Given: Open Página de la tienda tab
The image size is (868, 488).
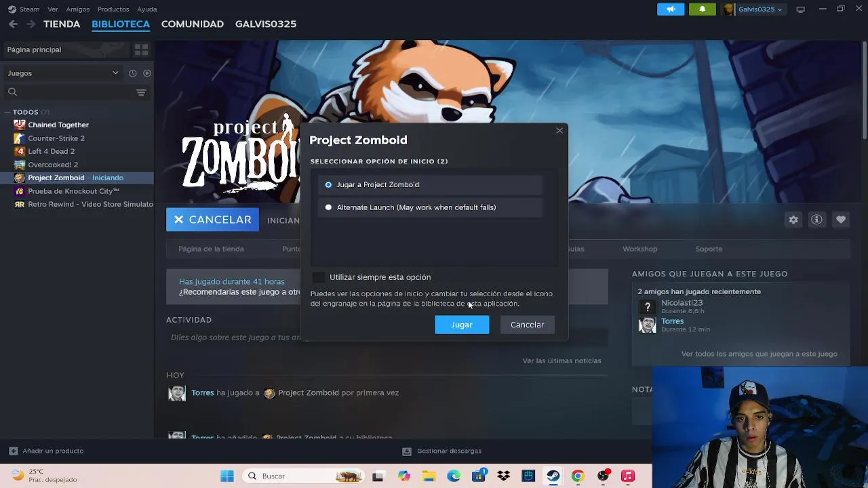Looking at the screenshot, I should pyautogui.click(x=211, y=249).
